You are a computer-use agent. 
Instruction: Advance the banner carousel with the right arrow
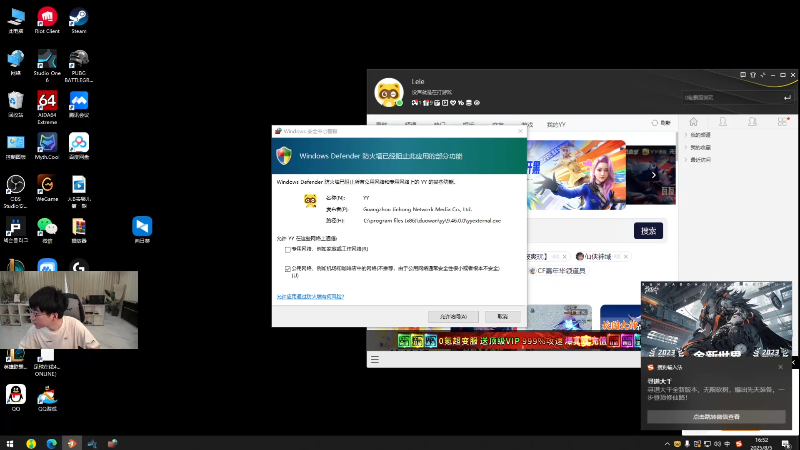point(654,175)
